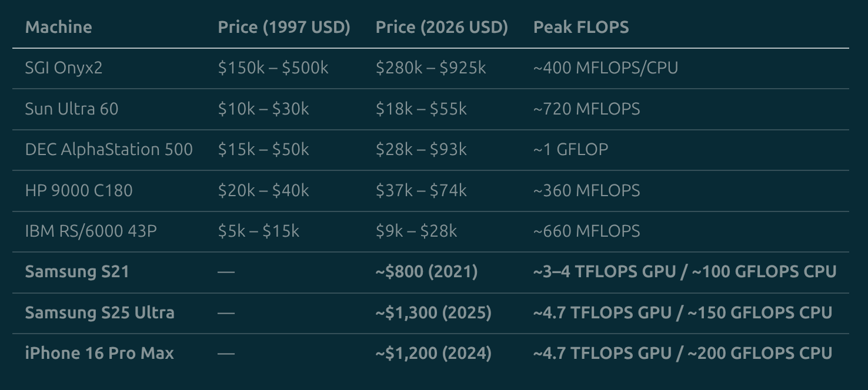Select the ~$1,200 (2024) price cell
Image resolution: width=868 pixels, height=390 pixels.
pos(433,353)
